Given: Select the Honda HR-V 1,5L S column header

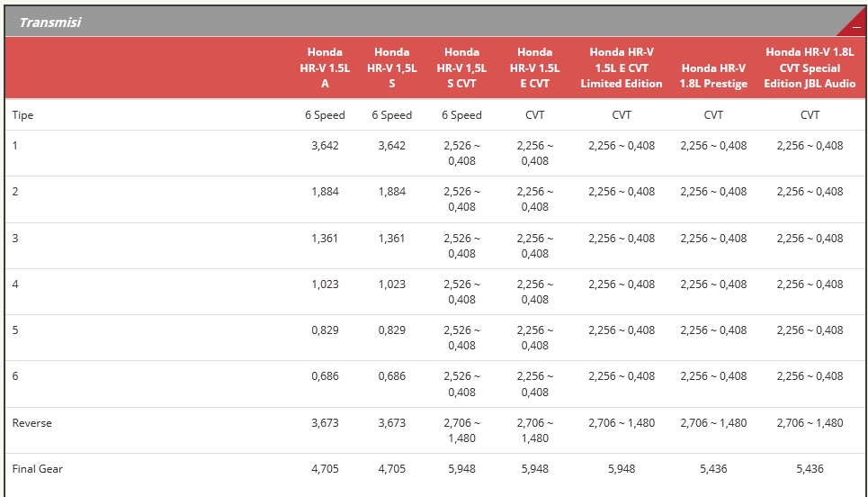Looking at the screenshot, I should coord(392,68).
